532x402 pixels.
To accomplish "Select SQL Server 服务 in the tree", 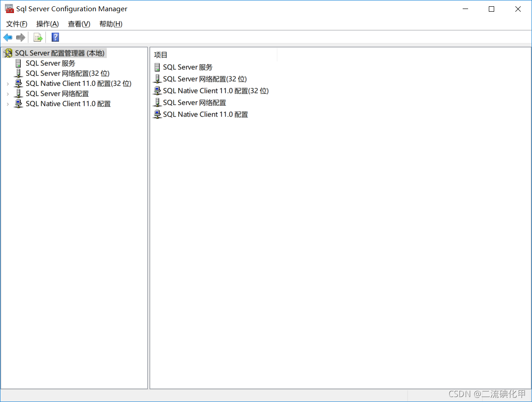I will 50,63.
